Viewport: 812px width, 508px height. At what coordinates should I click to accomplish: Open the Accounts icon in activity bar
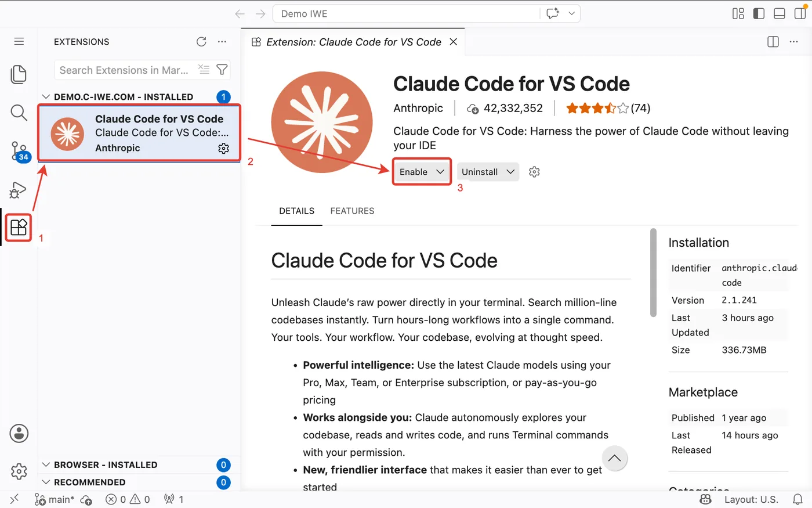click(19, 433)
